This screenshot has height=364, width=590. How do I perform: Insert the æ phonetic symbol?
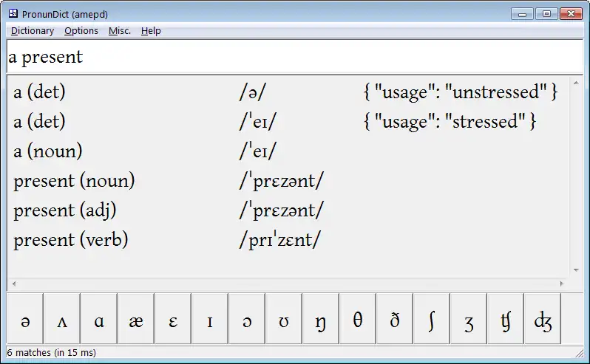[135, 319]
